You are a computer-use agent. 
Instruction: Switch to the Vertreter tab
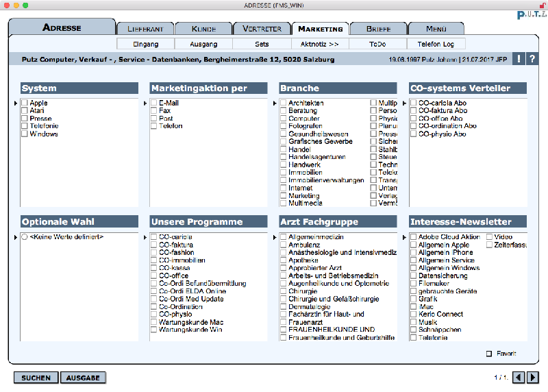pyautogui.click(x=262, y=29)
